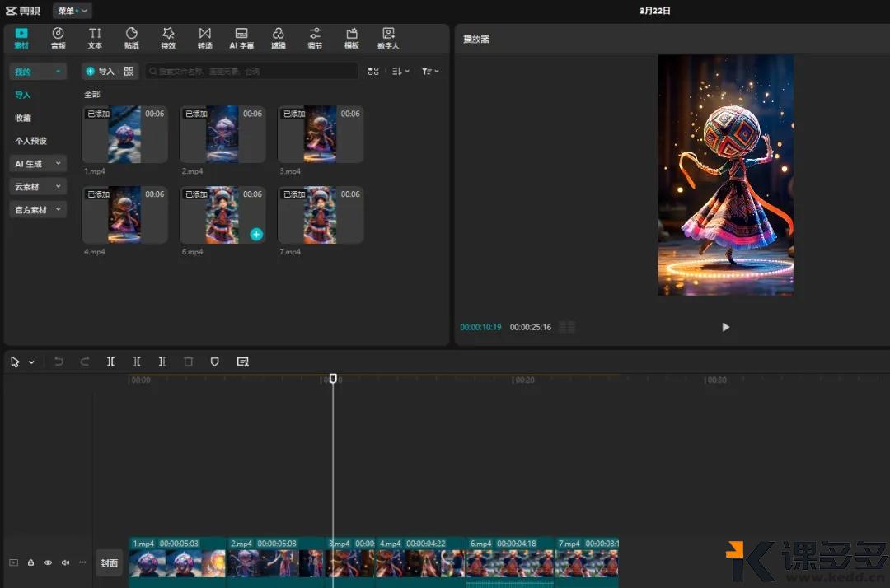Open the 菜单 dropdown menu
Viewport: 890px width, 588px height.
[x=73, y=11]
